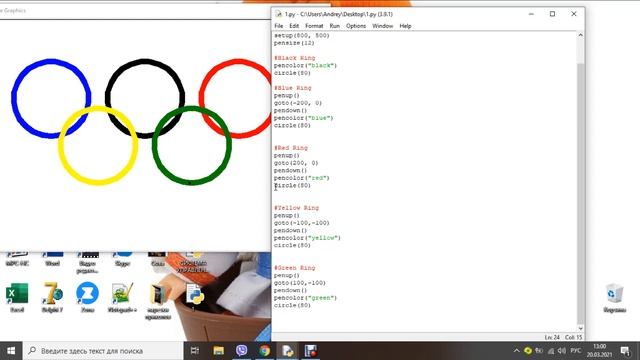Click the pencolor("red") code line
Screen dimensions: 640x360
pyautogui.click(x=302, y=178)
